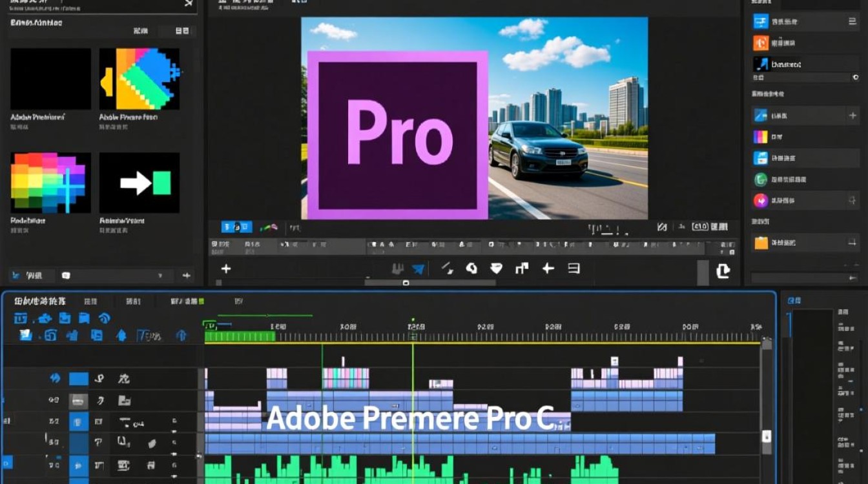Screen dimensions: 868x484
Task: Click the yellow folder icon in the right panel
Action: coord(761,243)
